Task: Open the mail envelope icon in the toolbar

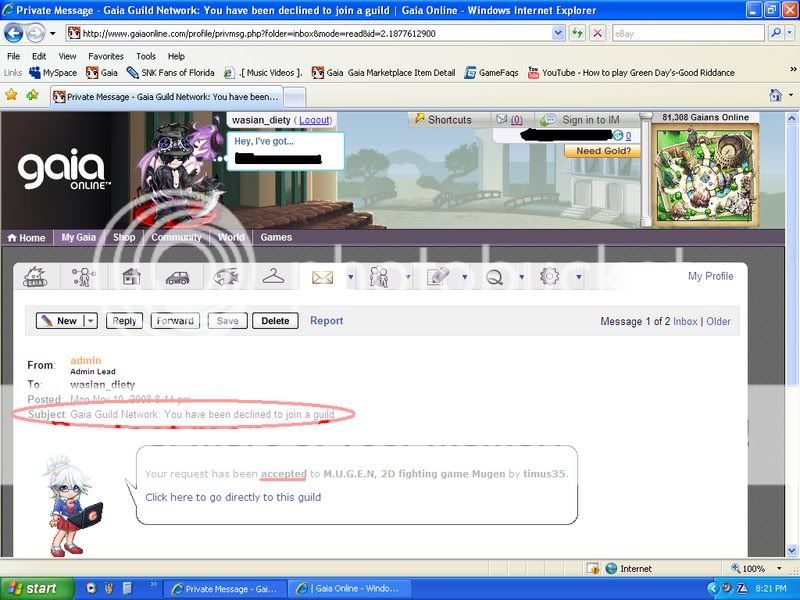Action: click(x=321, y=276)
